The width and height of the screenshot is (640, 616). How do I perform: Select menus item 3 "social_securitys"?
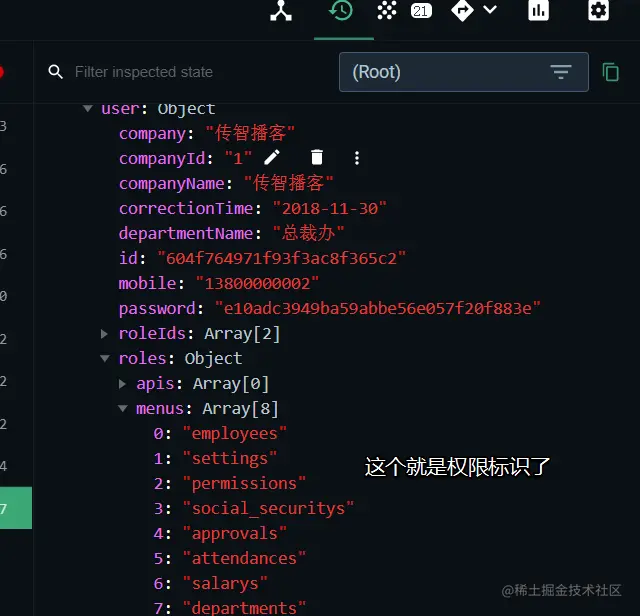click(253, 509)
